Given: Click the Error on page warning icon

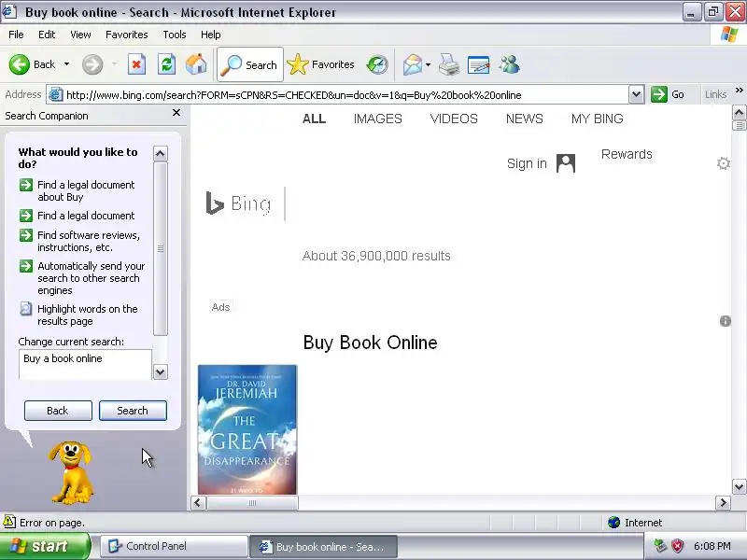Looking at the screenshot, I should pyautogui.click(x=9, y=522).
